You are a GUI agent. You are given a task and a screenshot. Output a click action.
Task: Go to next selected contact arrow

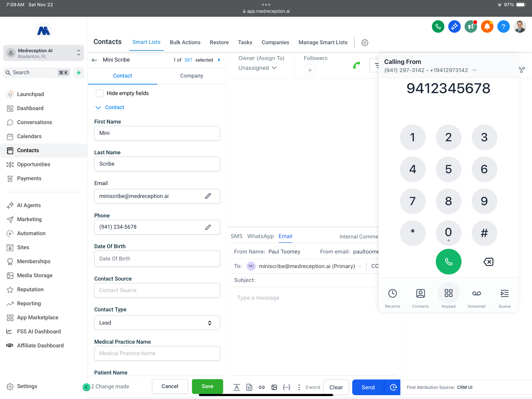(219, 60)
